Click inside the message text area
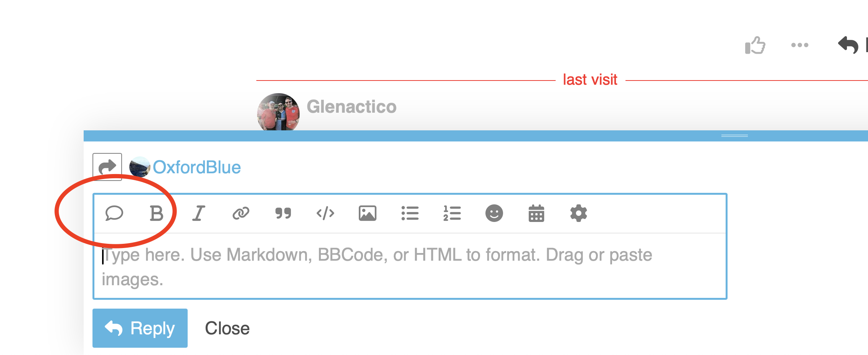This screenshot has width=868, height=355. click(410, 266)
